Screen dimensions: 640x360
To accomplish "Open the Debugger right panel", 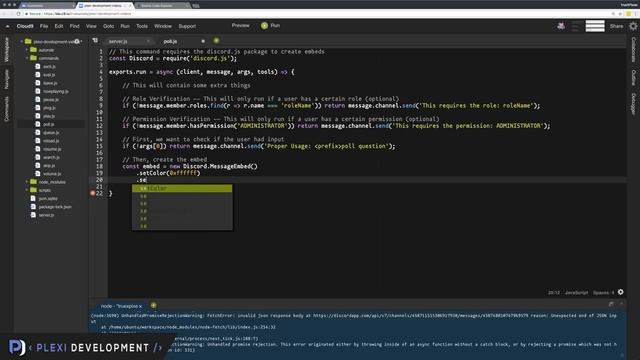I will click(633, 104).
